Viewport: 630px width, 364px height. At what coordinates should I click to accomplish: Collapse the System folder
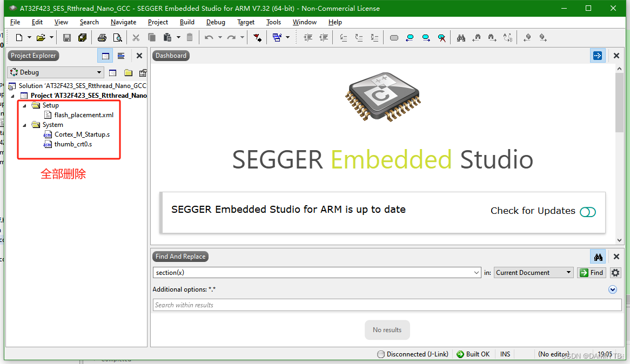pos(24,125)
